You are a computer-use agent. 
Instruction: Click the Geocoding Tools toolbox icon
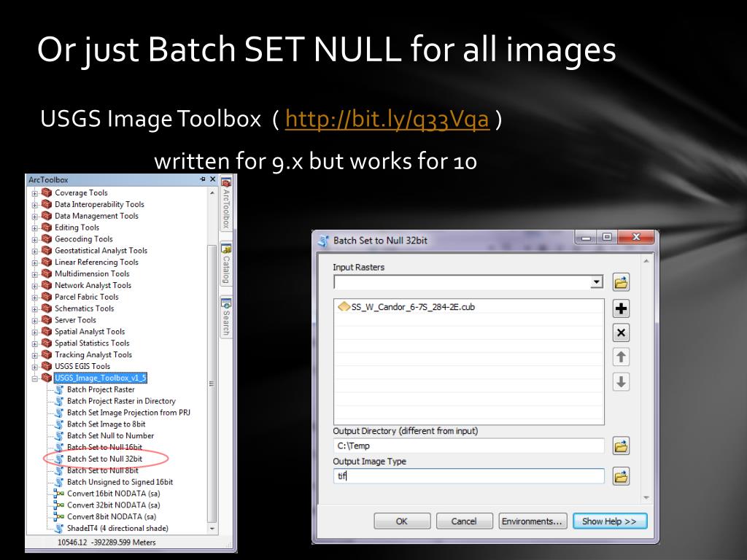point(47,239)
